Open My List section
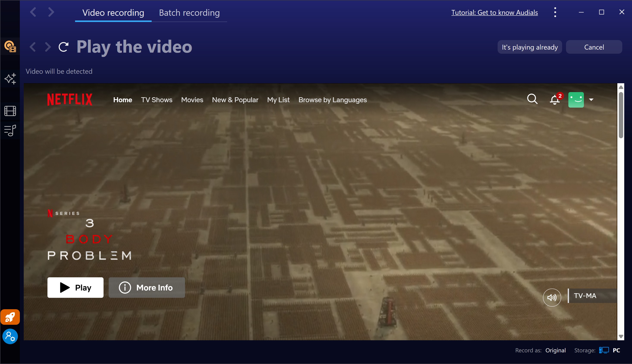 pyautogui.click(x=278, y=100)
